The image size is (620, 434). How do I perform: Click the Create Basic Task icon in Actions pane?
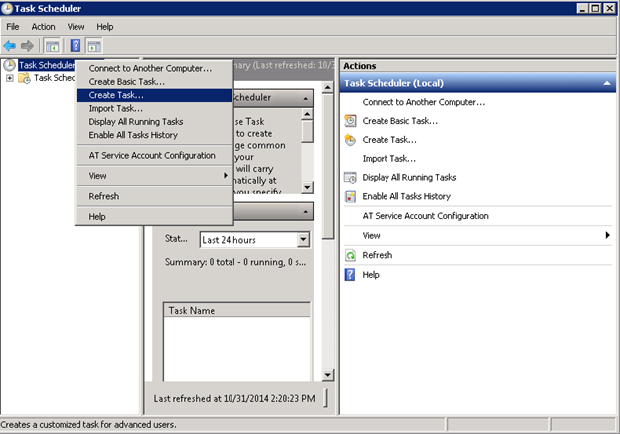(350, 121)
